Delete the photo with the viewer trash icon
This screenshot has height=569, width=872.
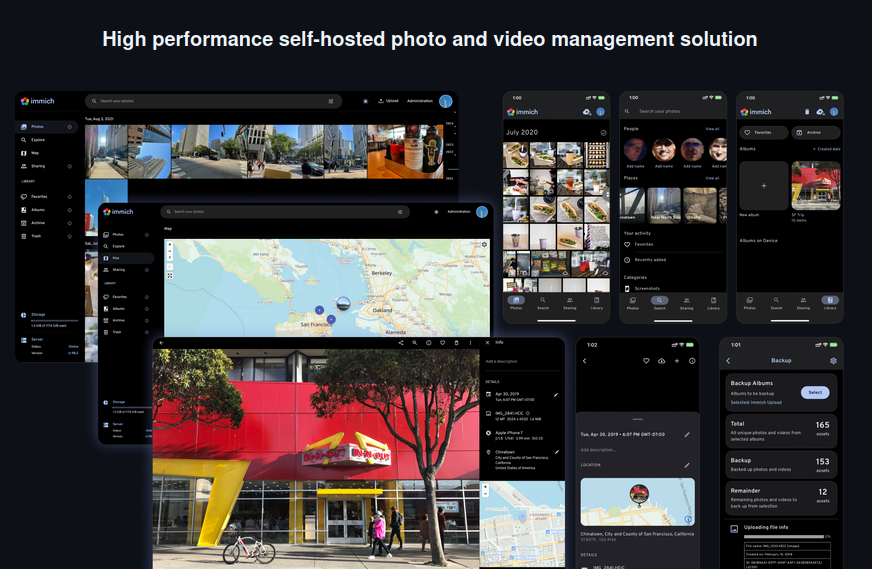pyautogui.click(x=456, y=343)
